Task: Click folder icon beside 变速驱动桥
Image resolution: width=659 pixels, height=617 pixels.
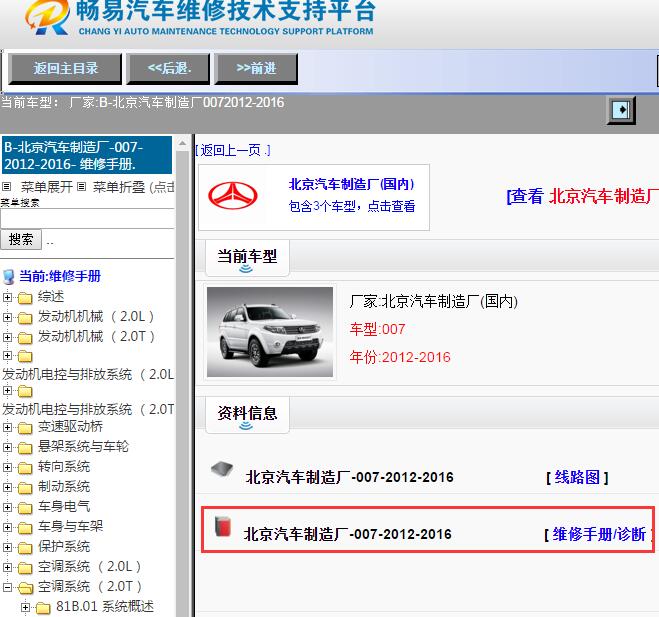Action: [25, 428]
